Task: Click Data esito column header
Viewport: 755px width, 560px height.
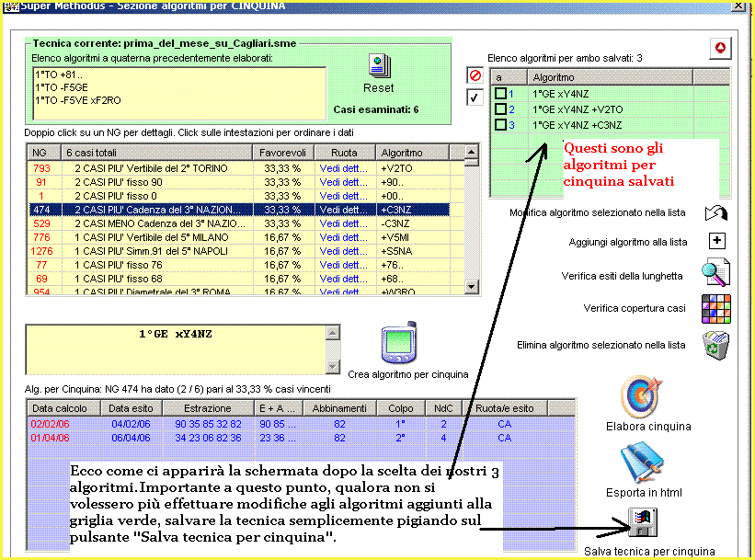Action: click(131, 408)
